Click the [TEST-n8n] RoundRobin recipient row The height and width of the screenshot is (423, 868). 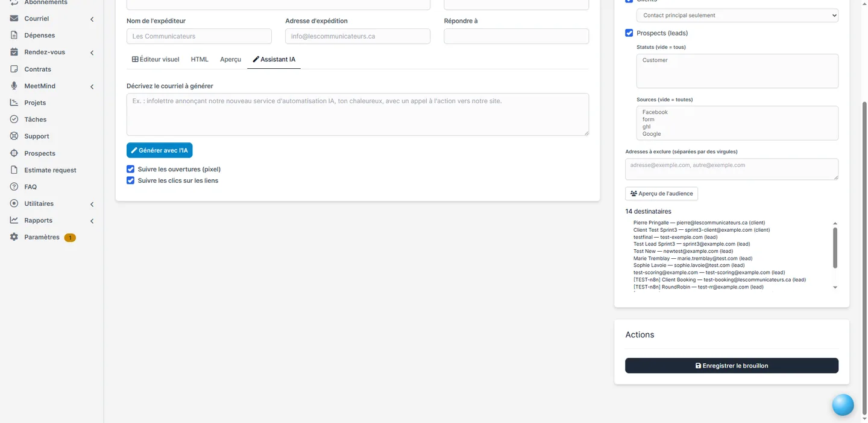[x=698, y=287]
